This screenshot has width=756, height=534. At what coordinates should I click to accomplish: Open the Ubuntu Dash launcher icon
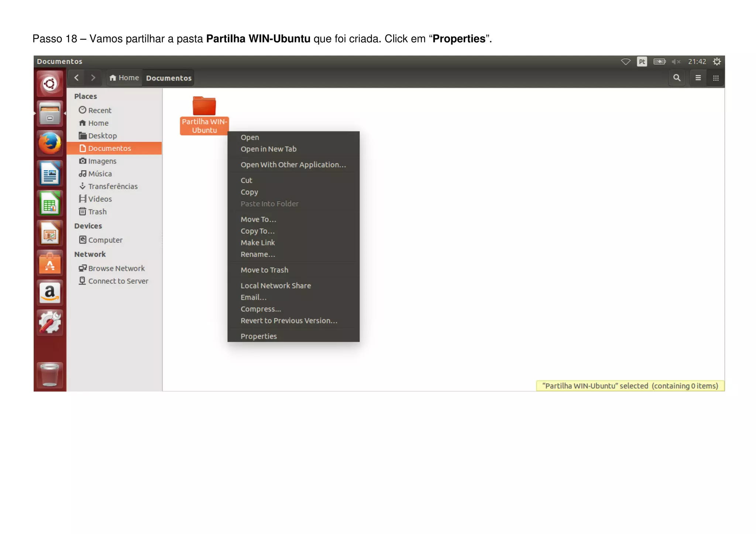pos(50,84)
